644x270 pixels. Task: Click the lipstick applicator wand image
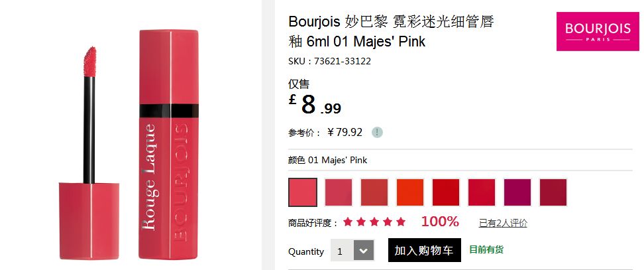coord(89,153)
